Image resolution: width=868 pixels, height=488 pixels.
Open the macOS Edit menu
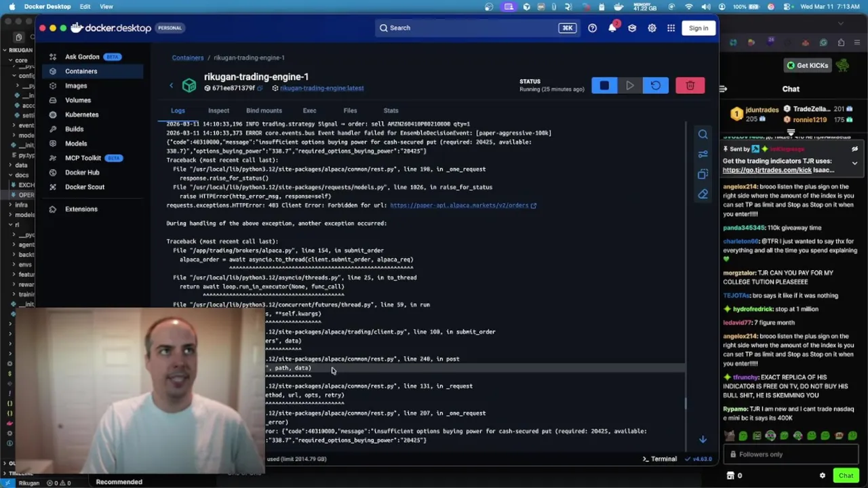tap(85, 6)
